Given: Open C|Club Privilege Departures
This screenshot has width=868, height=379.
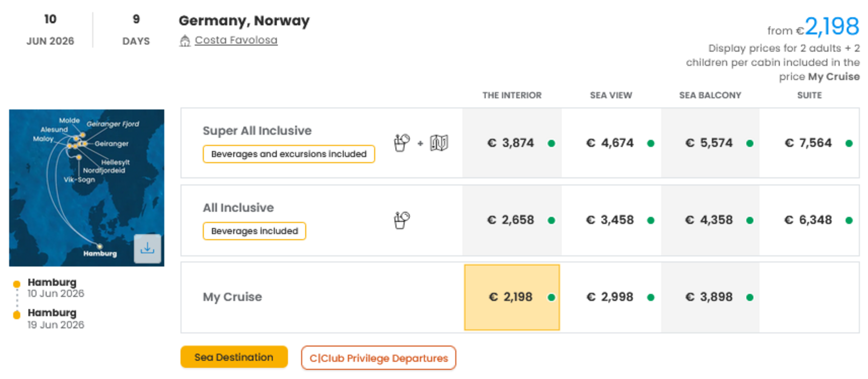Looking at the screenshot, I should 378,358.
